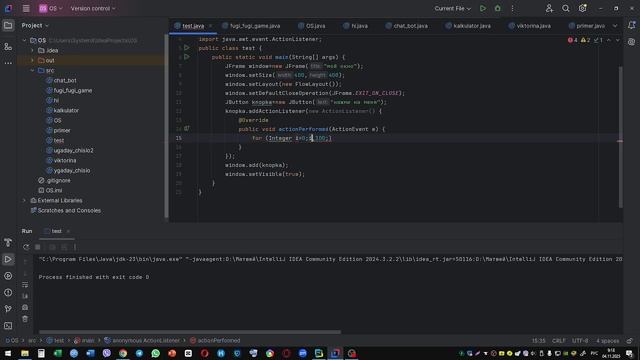
Task: Click gutter run icon beside main method
Action: click(187, 57)
